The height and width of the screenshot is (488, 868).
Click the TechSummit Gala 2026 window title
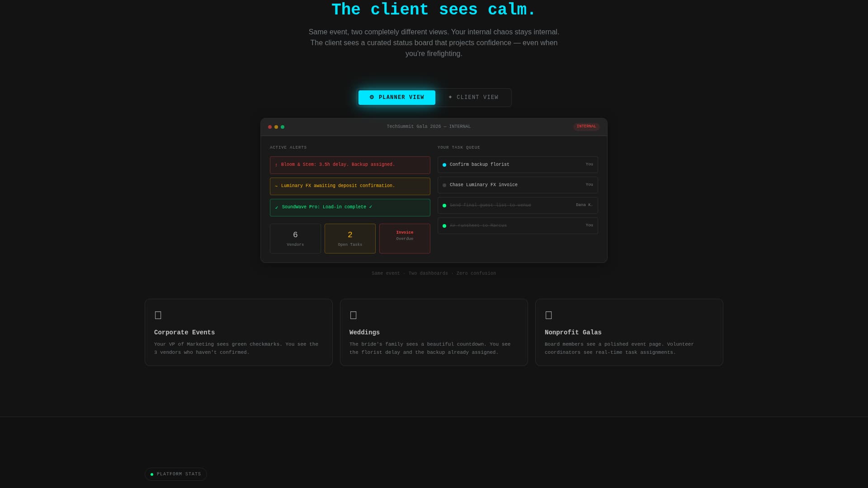coord(429,127)
